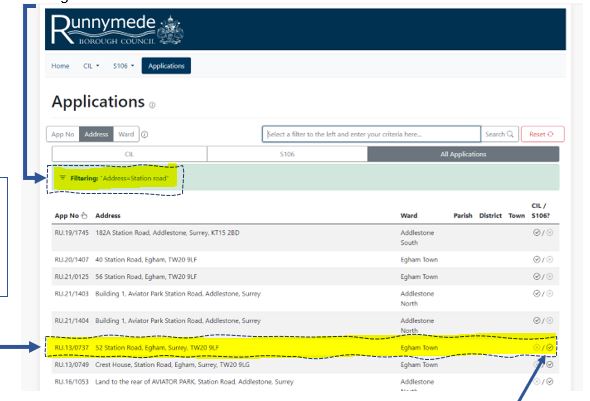This screenshot has width=590, height=401.
Task: Open application RU.16/1053
Action: (x=71, y=381)
